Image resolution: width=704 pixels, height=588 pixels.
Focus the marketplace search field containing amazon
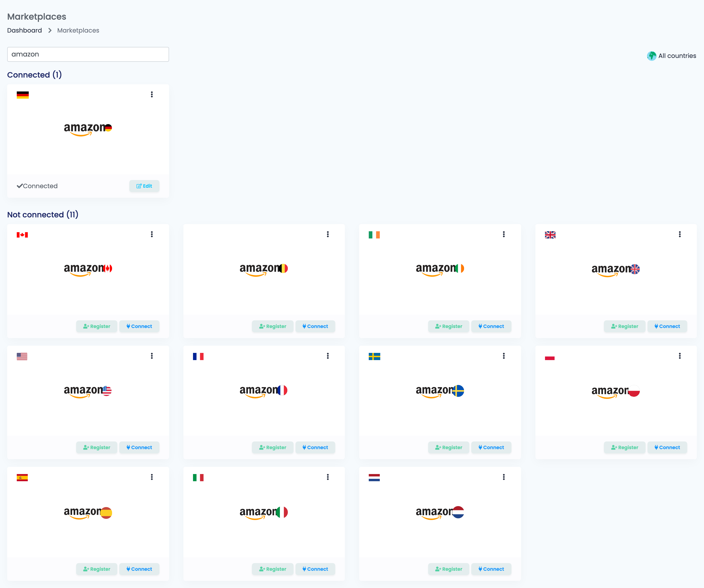point(88,54)
